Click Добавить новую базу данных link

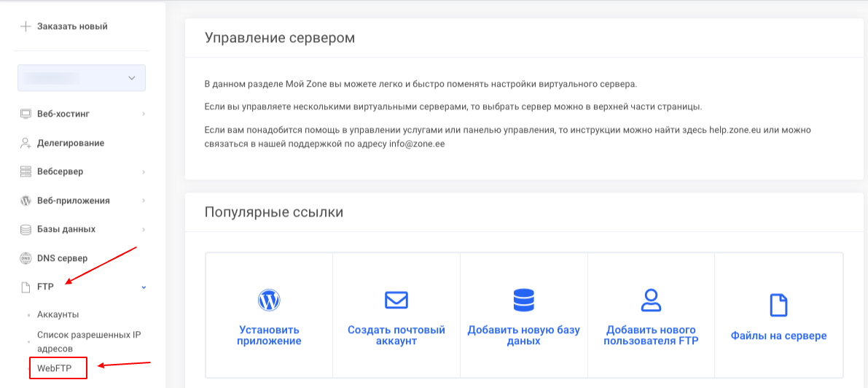coord(523,335)
